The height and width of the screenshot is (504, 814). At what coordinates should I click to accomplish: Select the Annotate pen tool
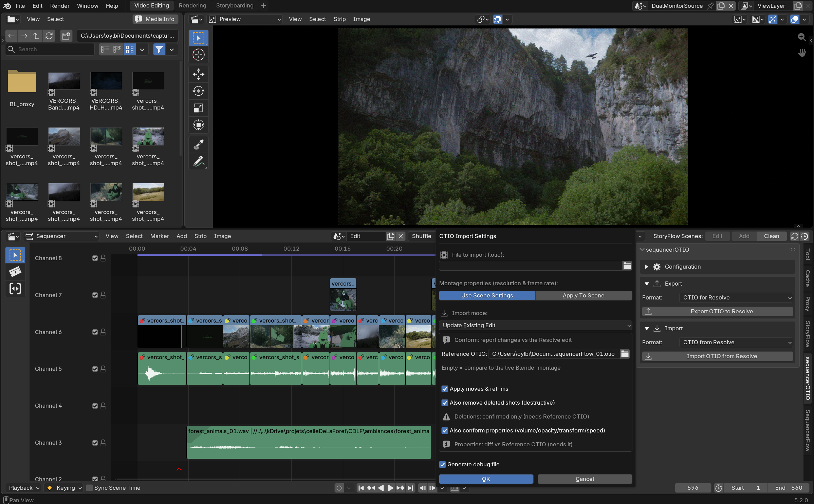pos(199,161)
